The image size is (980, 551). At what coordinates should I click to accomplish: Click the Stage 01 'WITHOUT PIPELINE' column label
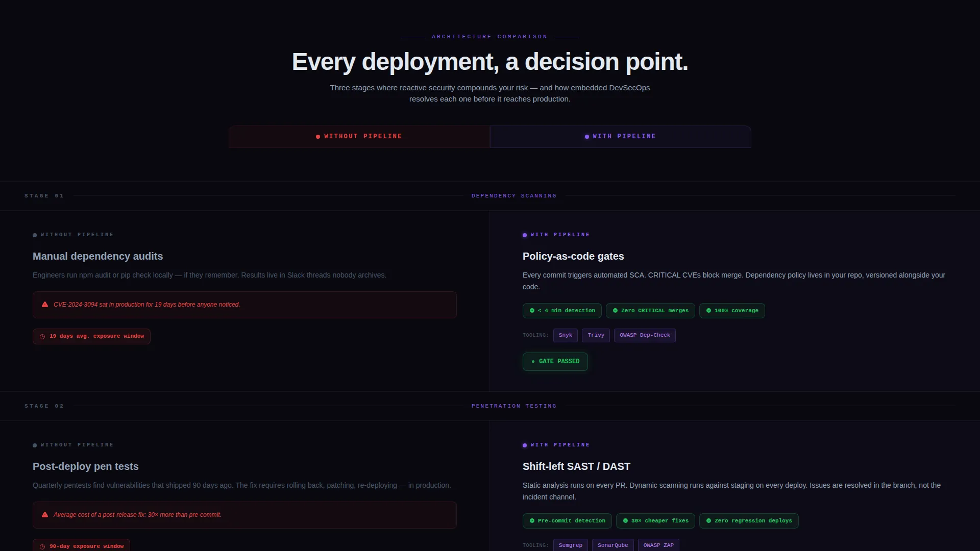[77, 235]
